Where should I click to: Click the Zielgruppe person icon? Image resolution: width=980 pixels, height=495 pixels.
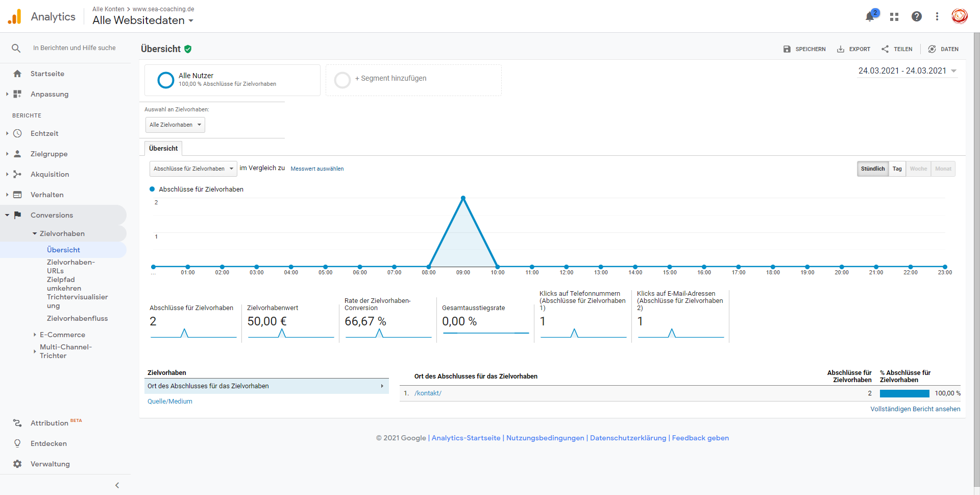pos(17,154)
